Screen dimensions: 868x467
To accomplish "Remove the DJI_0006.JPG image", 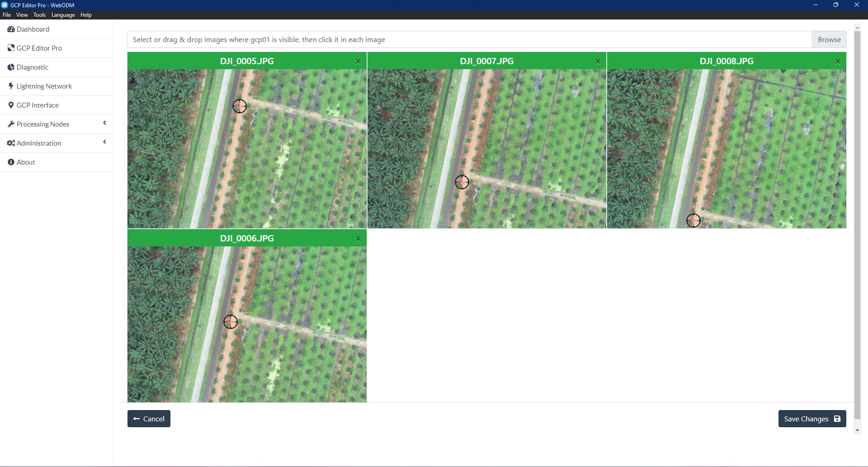I will pyautogui.click(x=358, y=238).
